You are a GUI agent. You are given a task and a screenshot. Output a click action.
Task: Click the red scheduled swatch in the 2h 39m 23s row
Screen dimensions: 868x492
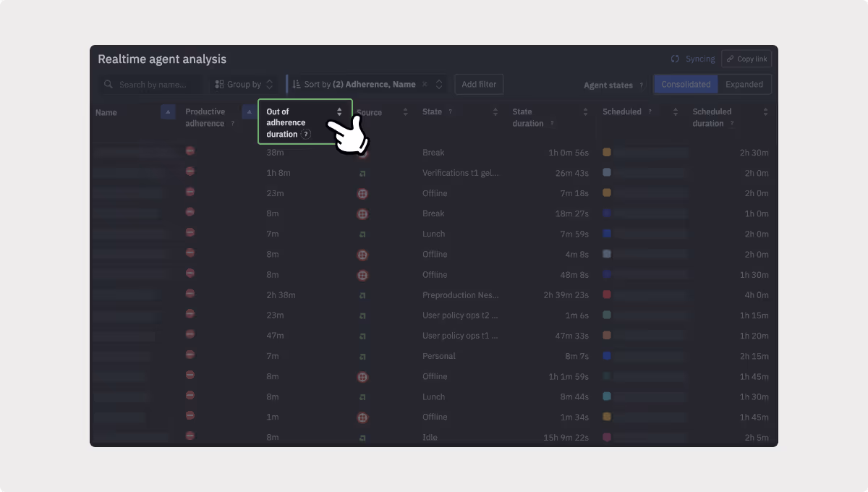607,294
